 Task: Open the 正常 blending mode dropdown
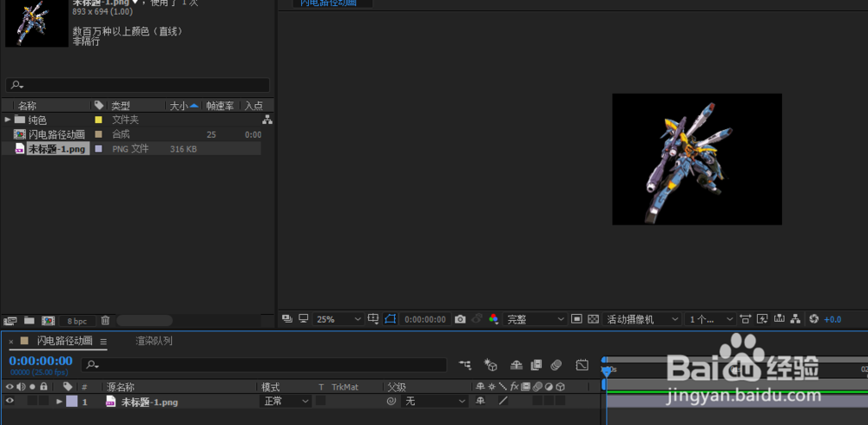(285, 402)
